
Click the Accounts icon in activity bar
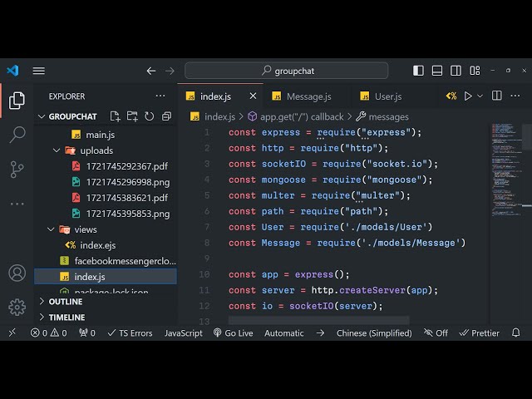[x=17, y=273]
